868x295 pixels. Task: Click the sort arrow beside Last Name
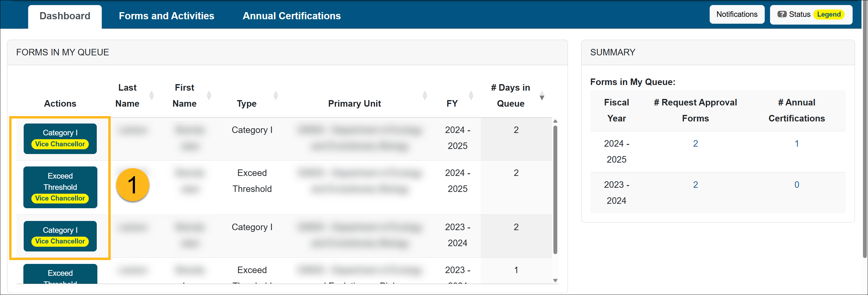point(152,95)
